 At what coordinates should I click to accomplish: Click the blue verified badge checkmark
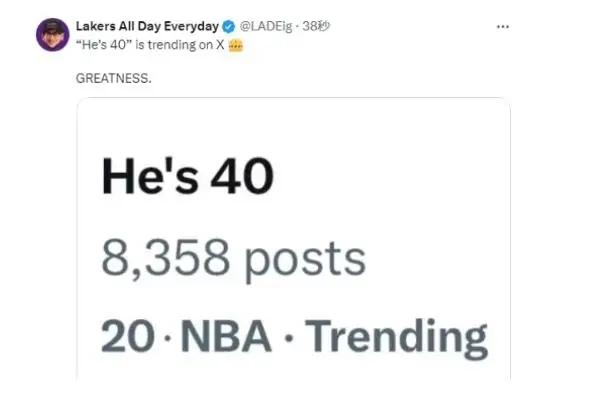point(228,27)
